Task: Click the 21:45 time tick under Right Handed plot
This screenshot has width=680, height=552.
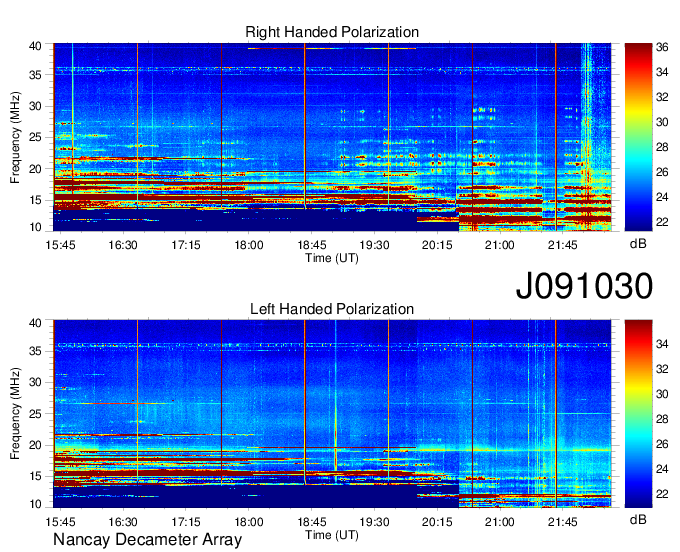Action: 562,245
